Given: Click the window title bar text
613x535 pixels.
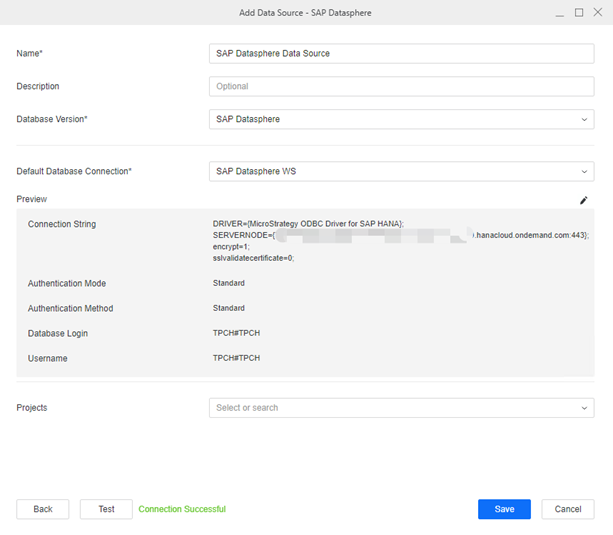Looking at the screenshot, I should (x=306, y=12).
